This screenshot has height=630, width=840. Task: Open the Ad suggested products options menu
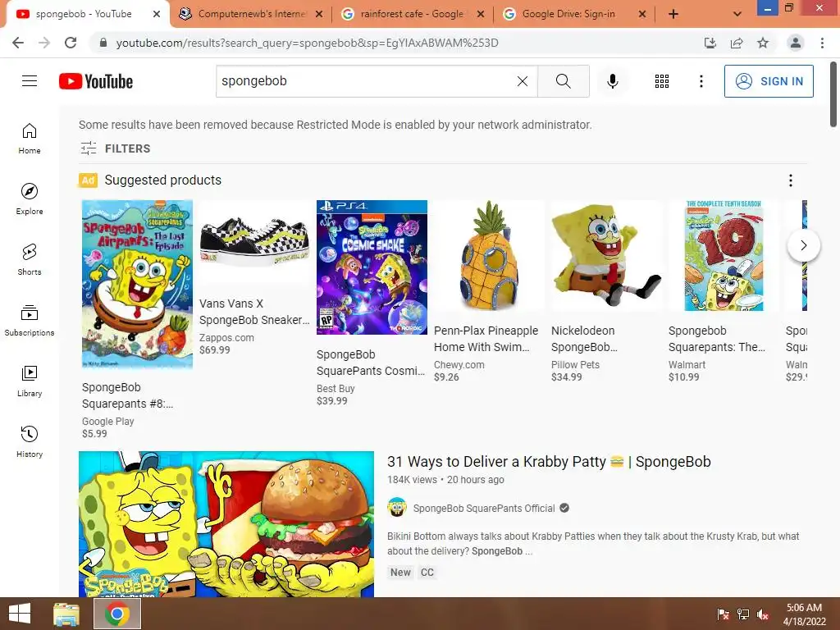coord(790,180)
